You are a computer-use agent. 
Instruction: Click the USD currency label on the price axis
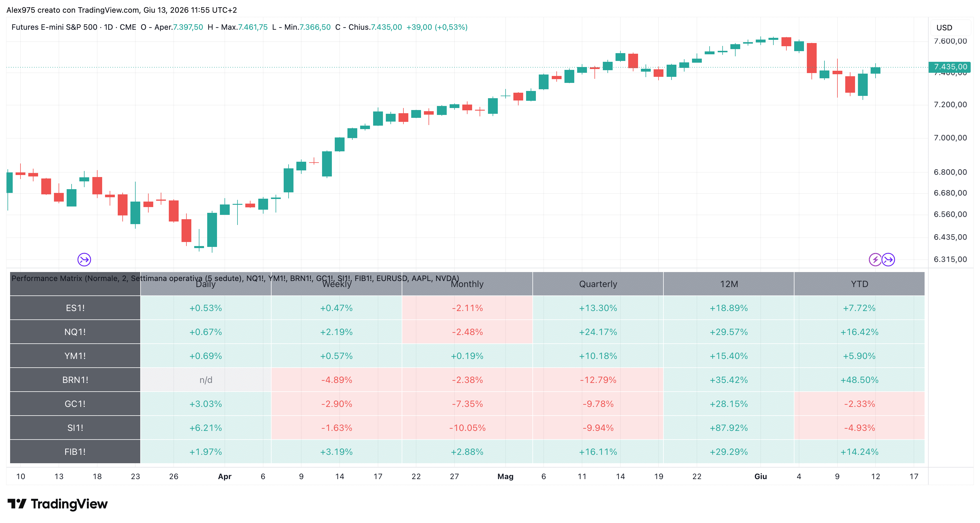pos(944,27)
